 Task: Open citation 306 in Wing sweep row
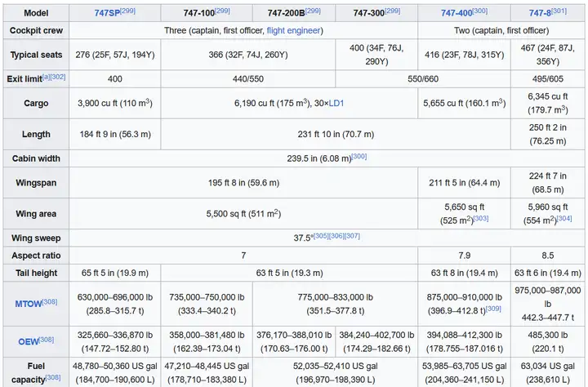click(336, 236)
